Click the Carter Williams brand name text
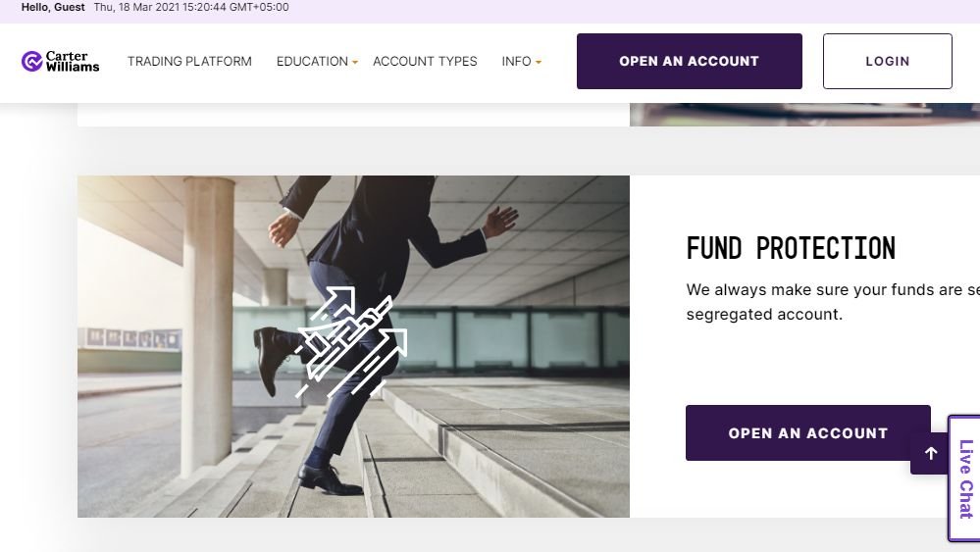The width and height of the screenshot is (980, 552). pos(73,61)
